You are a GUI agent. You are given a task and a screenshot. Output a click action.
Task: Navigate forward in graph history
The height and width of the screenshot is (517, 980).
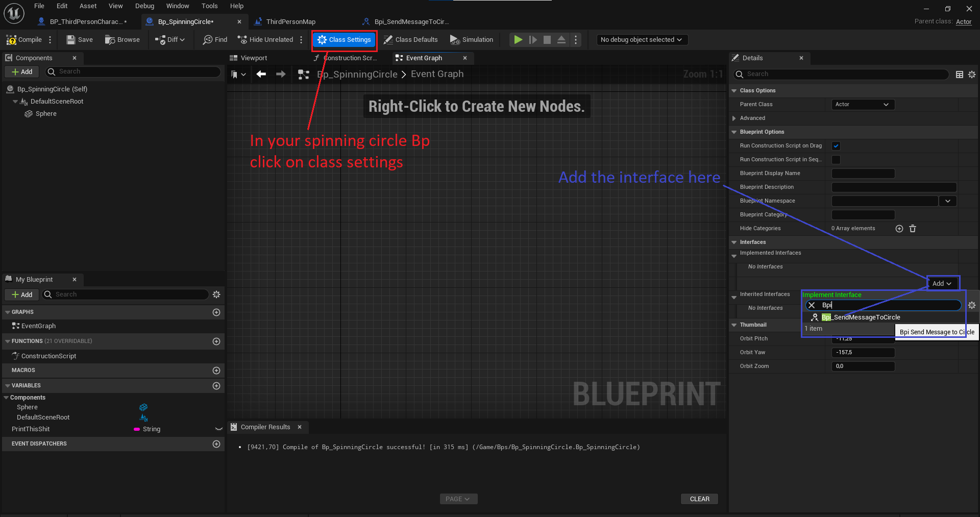(x=281, y=75)
